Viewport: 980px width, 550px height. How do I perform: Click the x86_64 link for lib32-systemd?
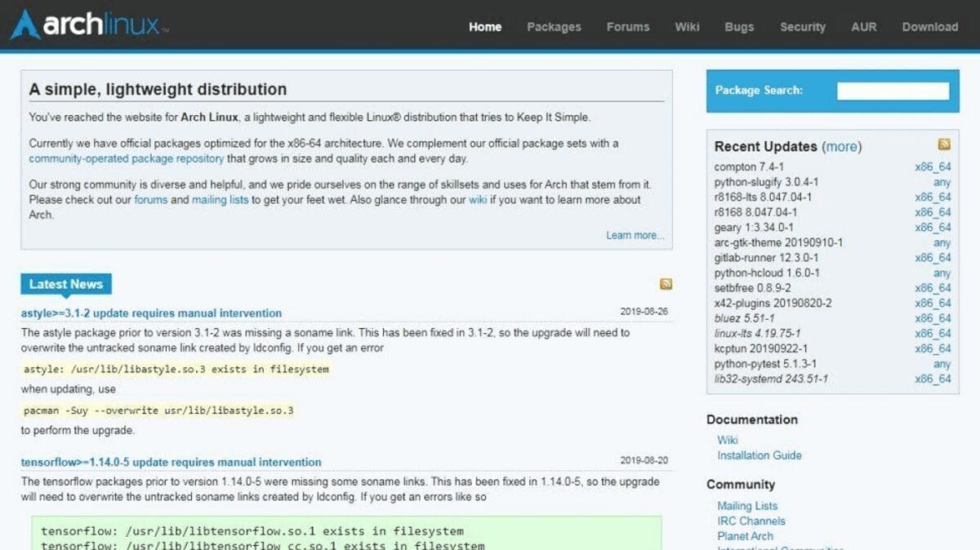[933, 379]
